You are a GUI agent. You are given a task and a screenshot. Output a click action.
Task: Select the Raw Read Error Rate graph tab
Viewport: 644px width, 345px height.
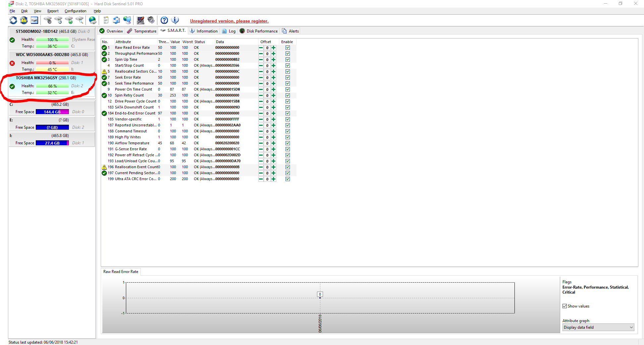coord(121,272)
